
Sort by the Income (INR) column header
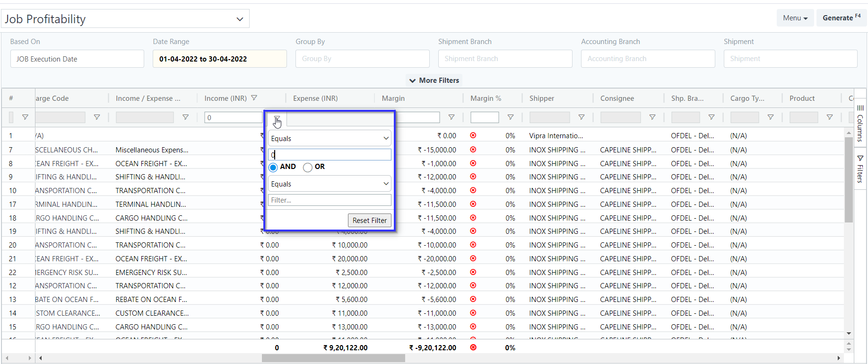coord(226,98)
